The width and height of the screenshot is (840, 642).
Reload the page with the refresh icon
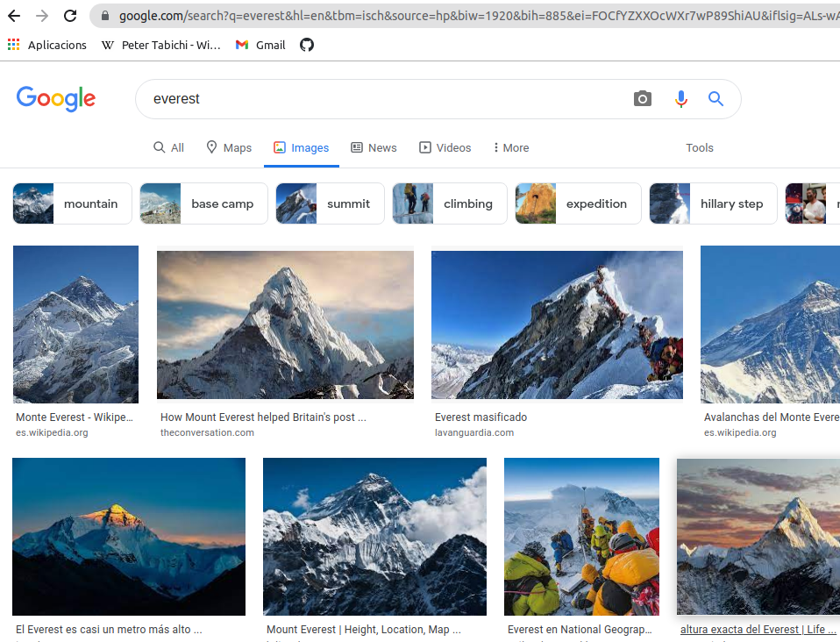70,16
